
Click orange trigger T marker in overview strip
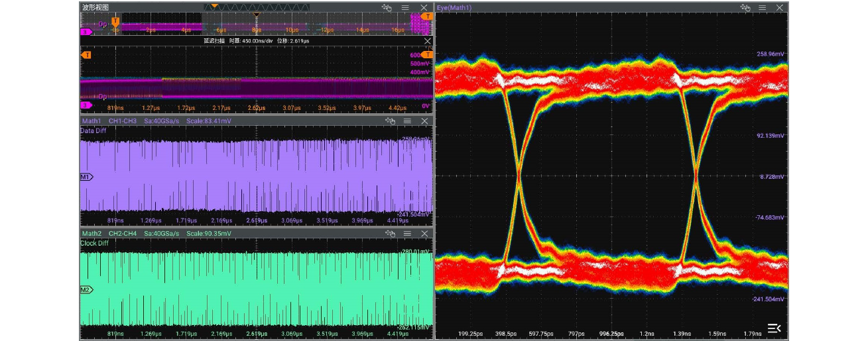click(x=115, y=22)
